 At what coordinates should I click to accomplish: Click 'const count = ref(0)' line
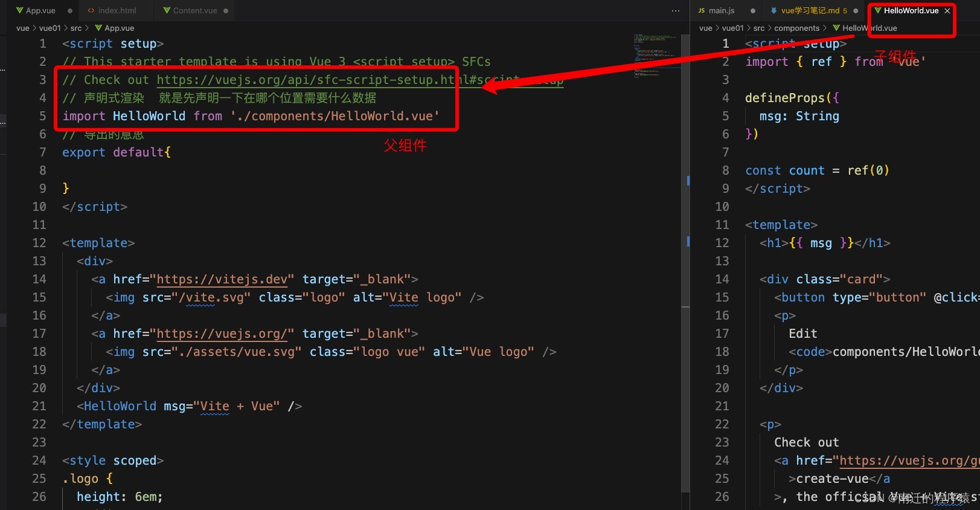tap(817, 170)
